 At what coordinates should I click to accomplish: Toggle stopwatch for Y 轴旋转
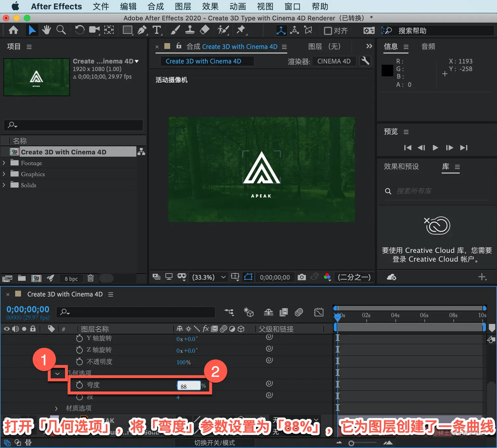(79, 338)
